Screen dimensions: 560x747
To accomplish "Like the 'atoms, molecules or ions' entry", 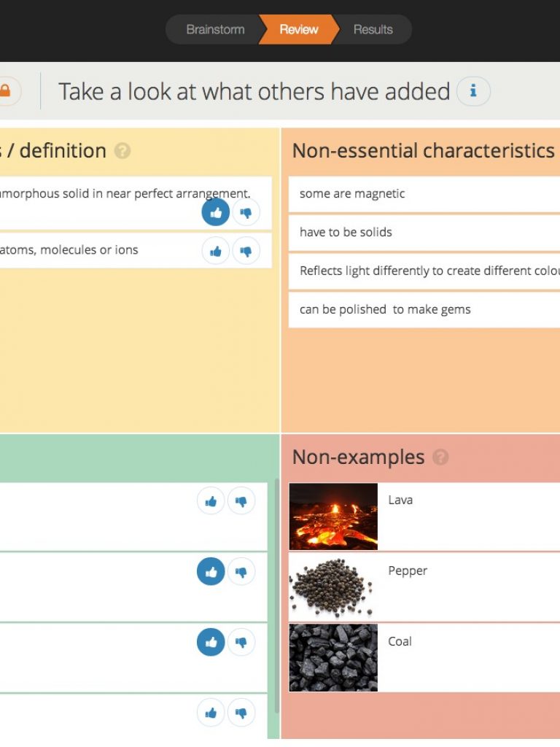I will 216,251.
